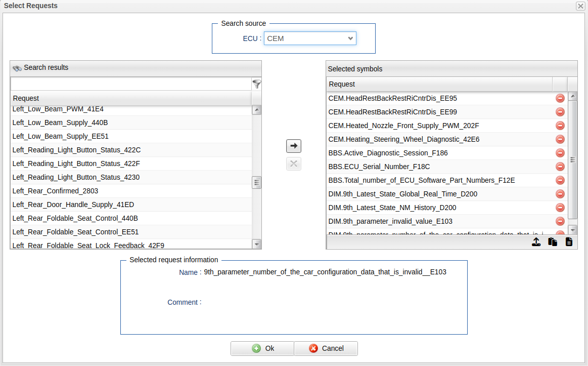Screen dimensions: 588x366
Task: Click the upload icon below selected symbols
Action: tap(536, 242)
